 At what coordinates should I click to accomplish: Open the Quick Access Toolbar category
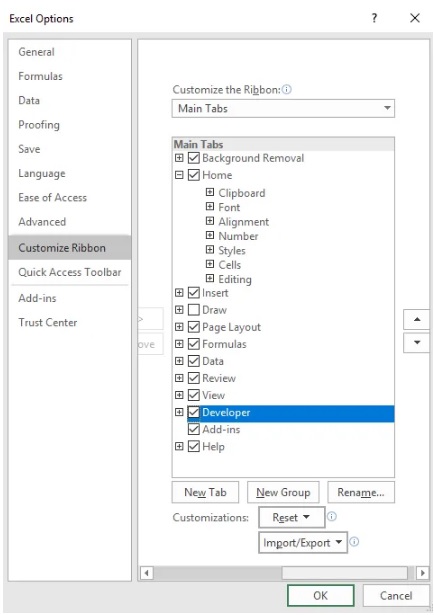pos(70,272)
